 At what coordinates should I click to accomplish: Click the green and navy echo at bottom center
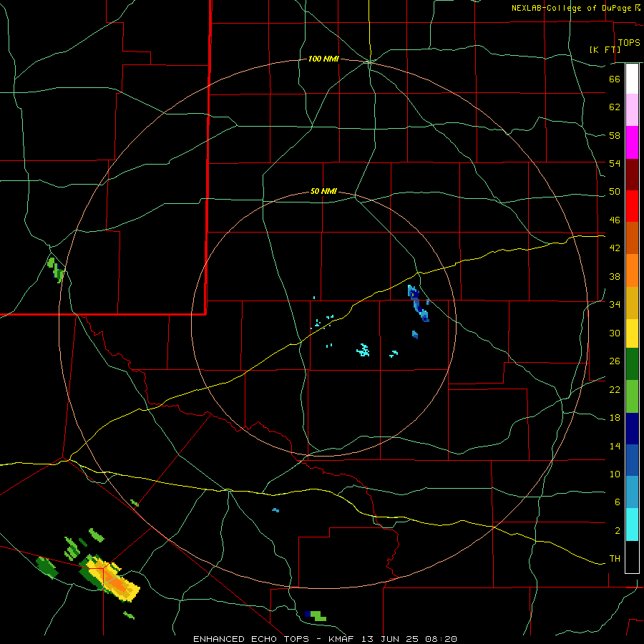coord(316,615)
